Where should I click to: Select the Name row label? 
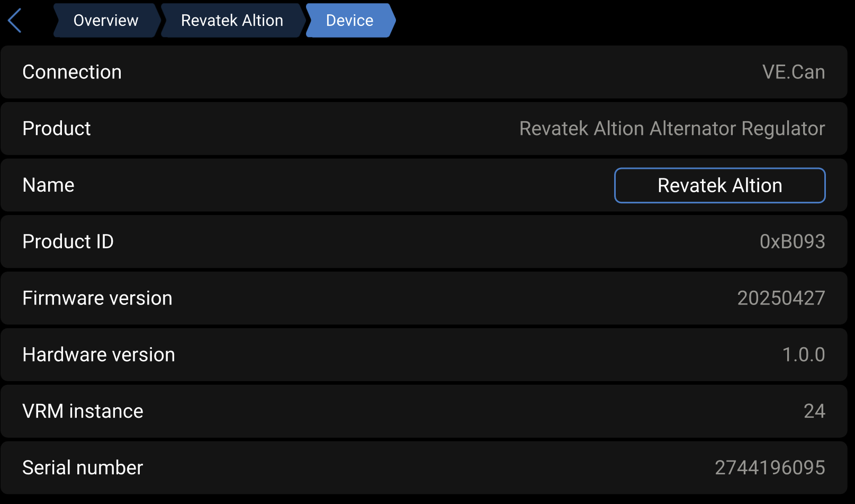[x=48, y=185]
